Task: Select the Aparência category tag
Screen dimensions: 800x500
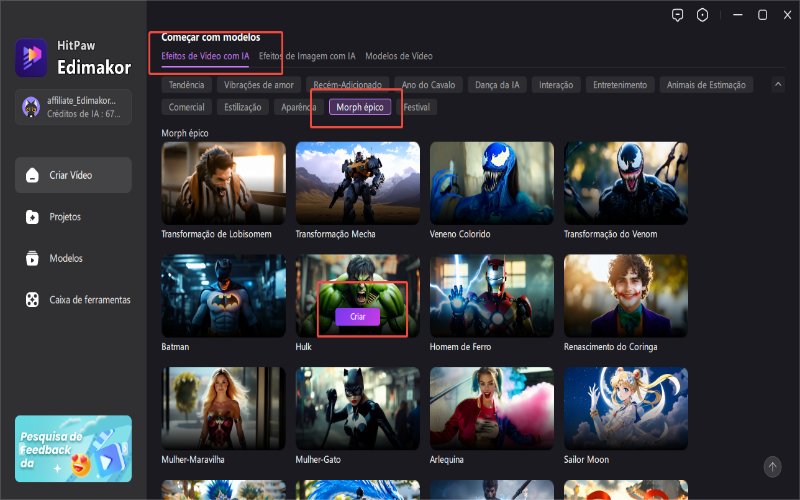Action: tap(298, 107)
